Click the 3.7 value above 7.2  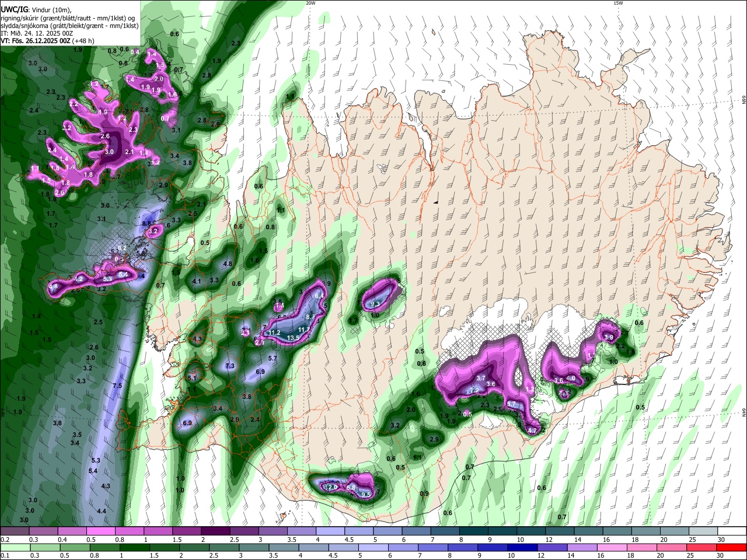pos(481,378)
